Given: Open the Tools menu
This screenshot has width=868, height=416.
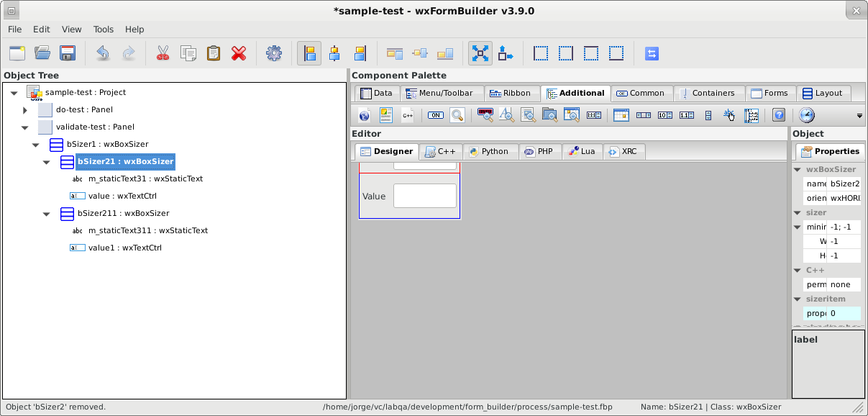Looking at the screenshot, I should (103, 30).
